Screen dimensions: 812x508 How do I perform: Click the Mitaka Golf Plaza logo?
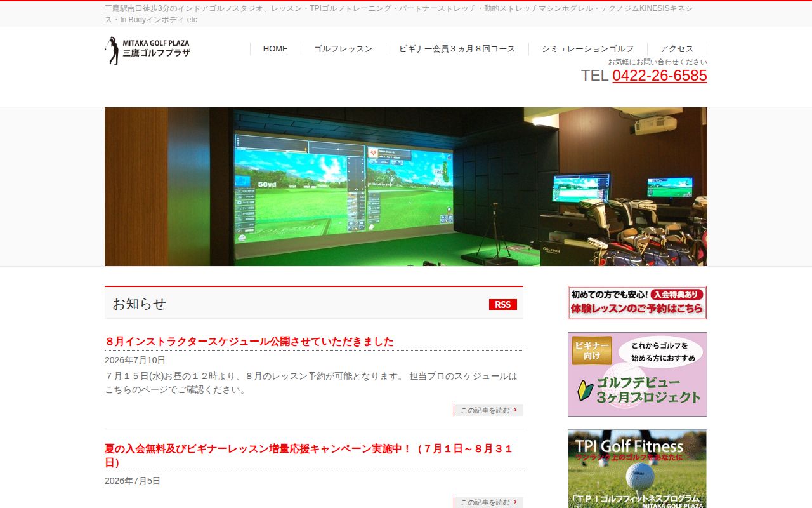[x=147, y=50]
